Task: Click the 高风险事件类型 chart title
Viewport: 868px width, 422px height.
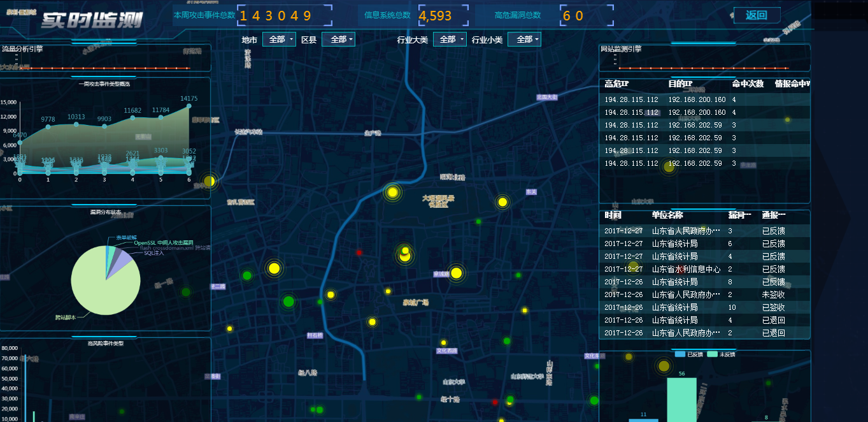Action: click(x=105, y=343)
